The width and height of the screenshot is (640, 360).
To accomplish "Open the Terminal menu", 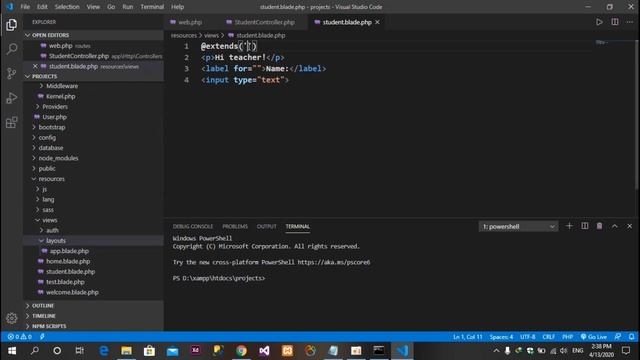I will (x=152, y=7).
